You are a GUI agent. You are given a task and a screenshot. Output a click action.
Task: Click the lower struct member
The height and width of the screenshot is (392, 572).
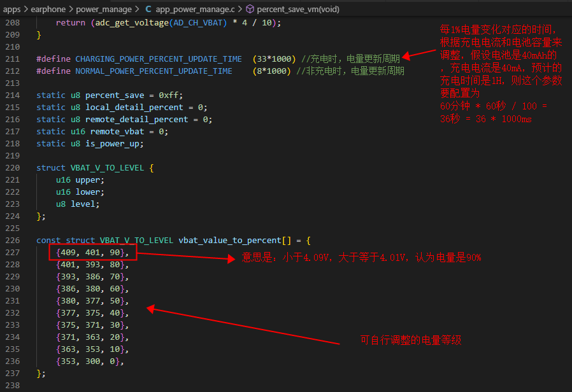coord(87,192)
